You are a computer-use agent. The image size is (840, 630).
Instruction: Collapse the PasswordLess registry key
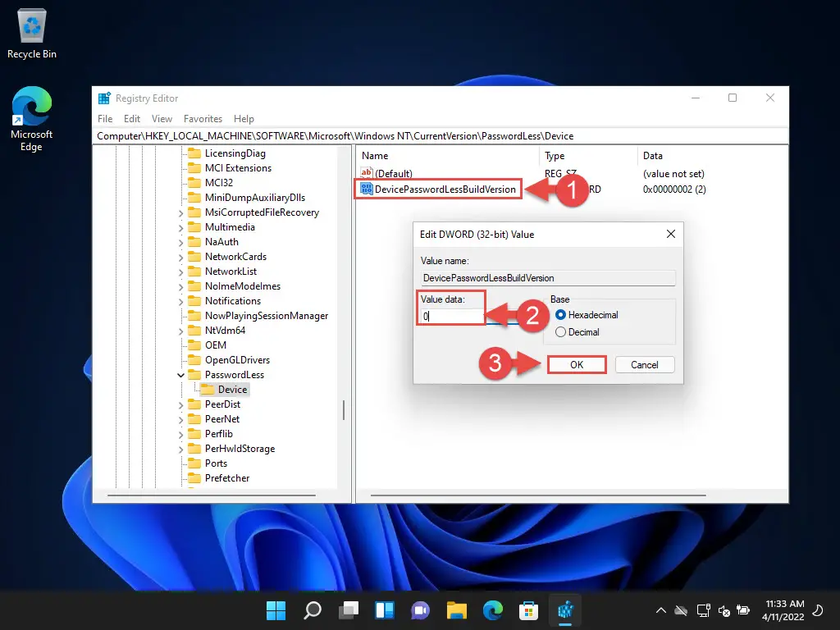tap(181, 375)
